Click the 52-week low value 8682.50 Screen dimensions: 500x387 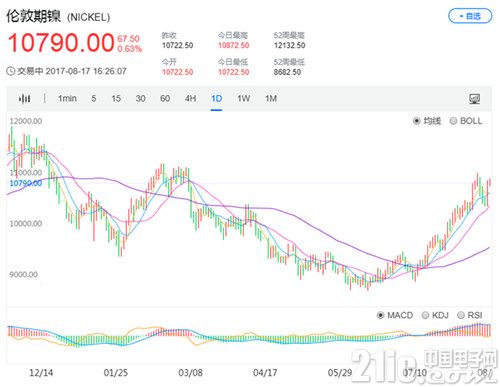[x=287, y=72]
